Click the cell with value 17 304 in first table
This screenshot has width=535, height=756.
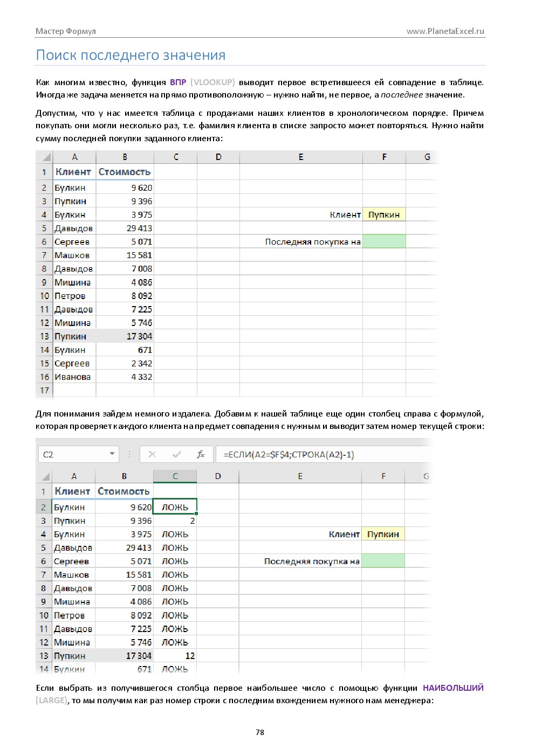(x=125, y=336)
